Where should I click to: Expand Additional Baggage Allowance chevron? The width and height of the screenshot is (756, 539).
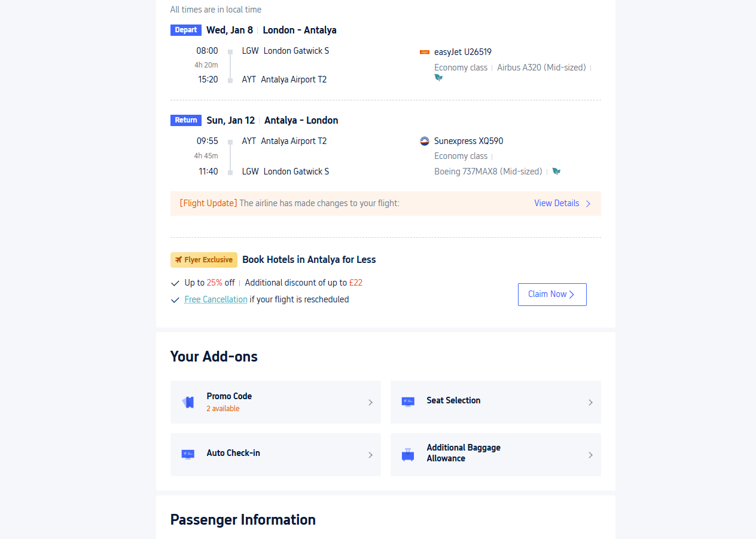tap(590, 455)
